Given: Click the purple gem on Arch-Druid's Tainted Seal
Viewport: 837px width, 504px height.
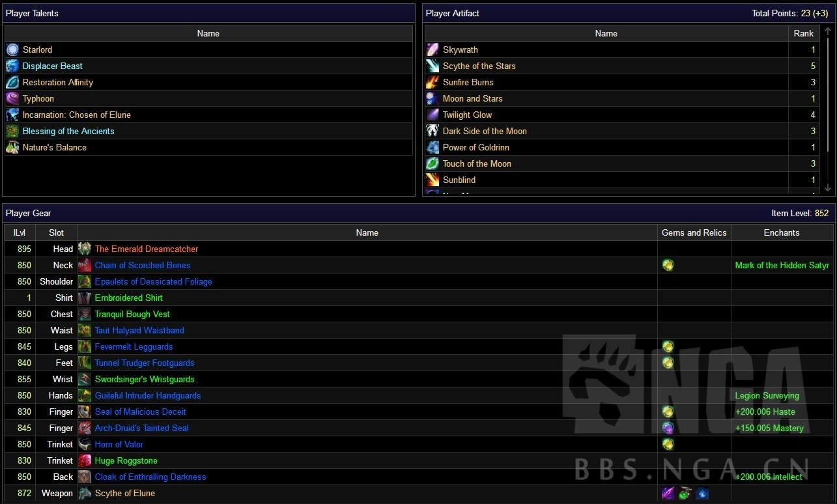Looking at the screenshot, I should (668, 428).
